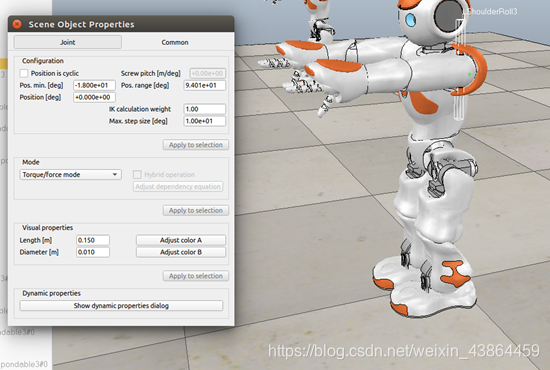Switch to the Joint tab
550x370 pixels.
click(x=68, y=42)
